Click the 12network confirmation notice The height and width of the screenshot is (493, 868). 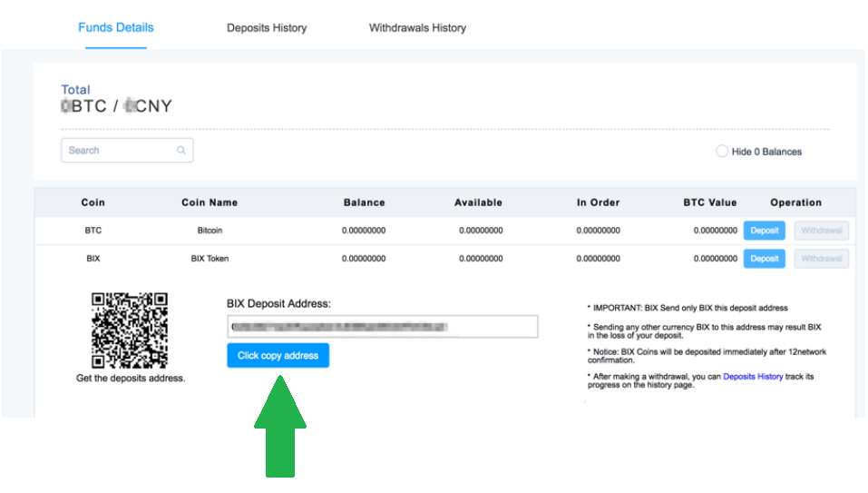707,356
